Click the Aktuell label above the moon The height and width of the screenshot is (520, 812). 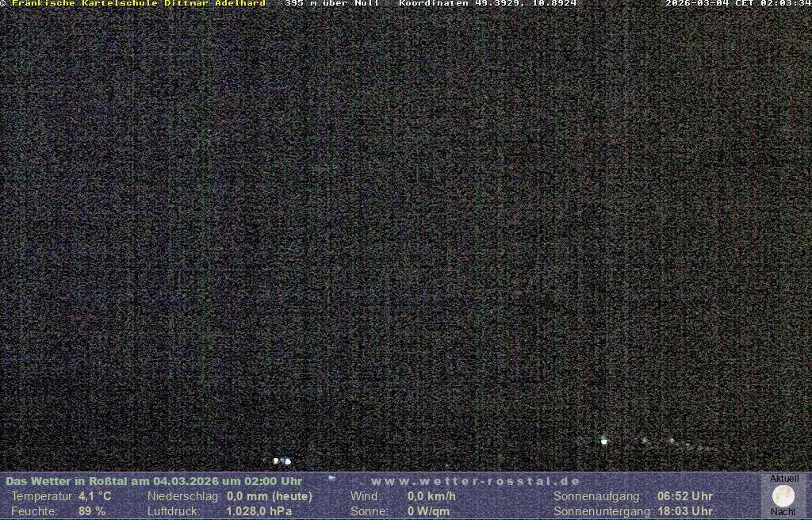coord(784,479)
